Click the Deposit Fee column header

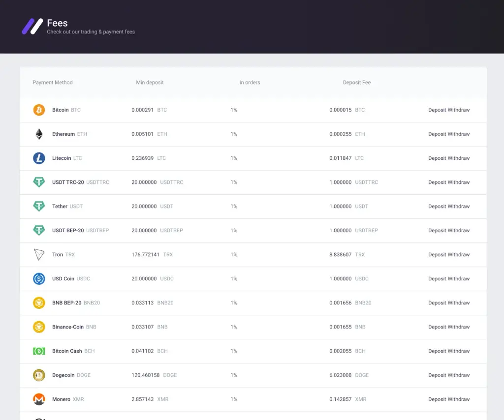click(357, 83)
